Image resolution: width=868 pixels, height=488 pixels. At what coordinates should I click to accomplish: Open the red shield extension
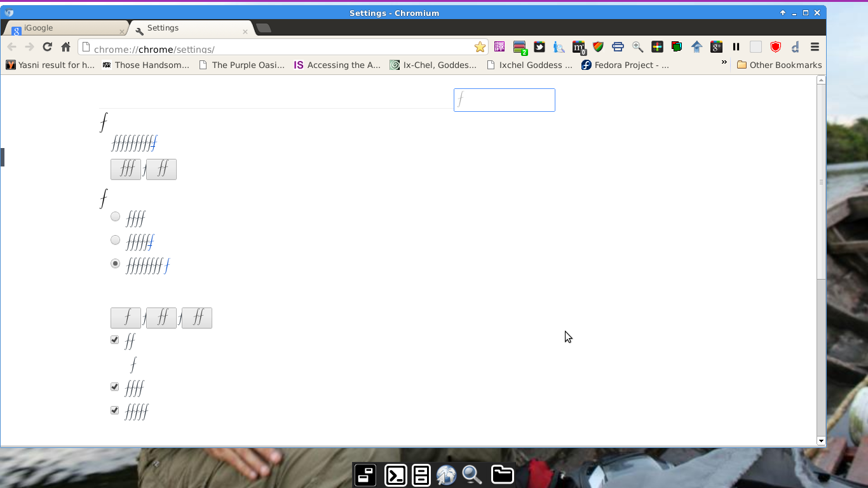[775, 47]
